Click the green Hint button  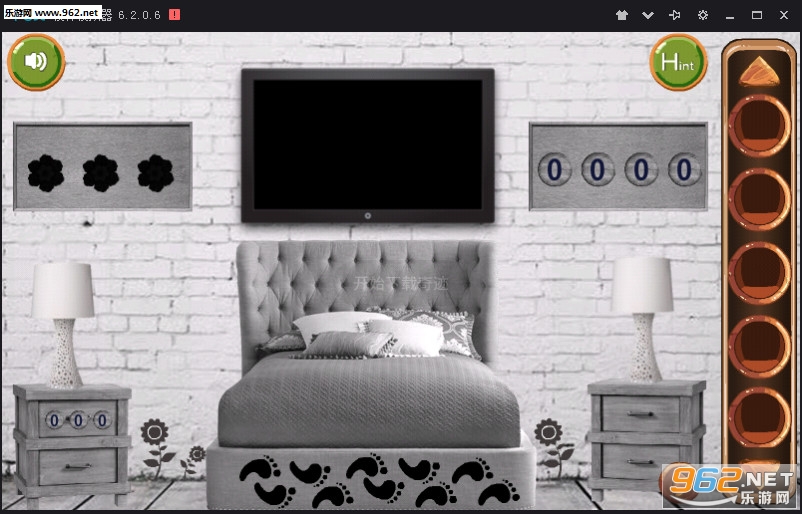pos(678,63)
